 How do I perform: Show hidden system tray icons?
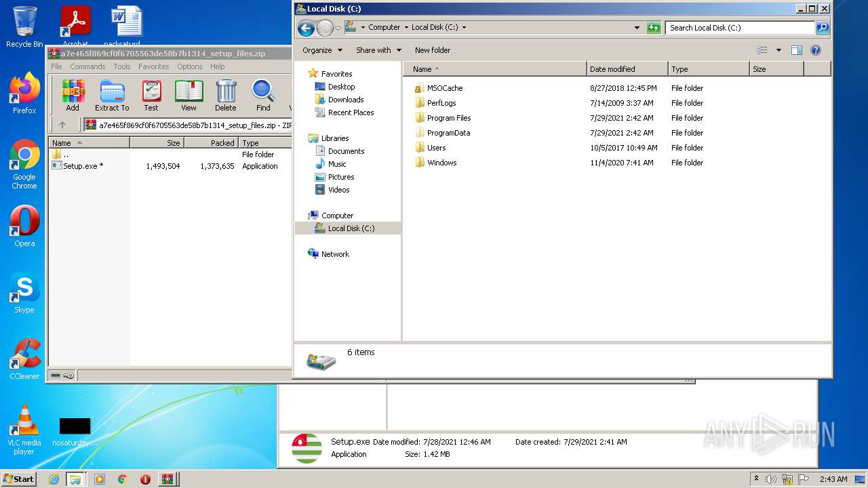pyautogui.click(x=756, y=479)
